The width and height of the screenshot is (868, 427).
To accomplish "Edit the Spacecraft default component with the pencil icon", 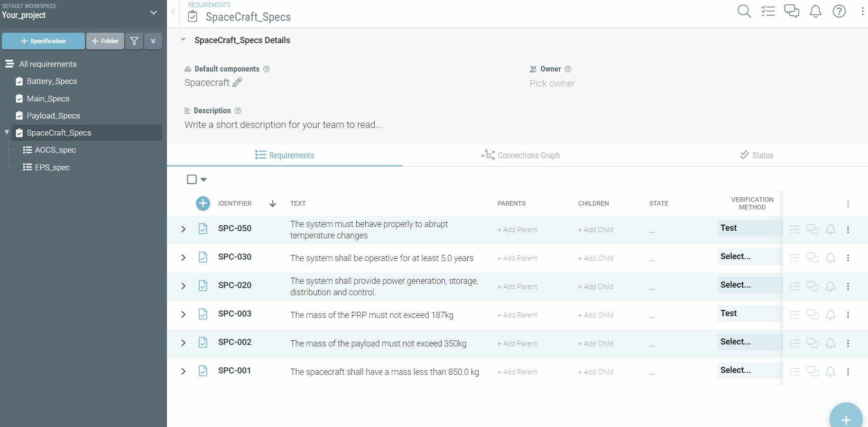I will pyautogui.click(x=237, y=82).
